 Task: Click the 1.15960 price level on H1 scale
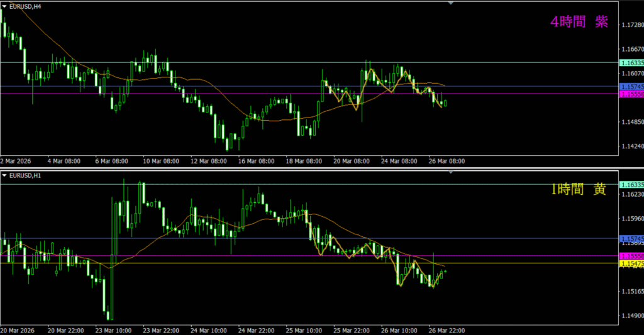pyautogui.click(x=631, y=219)
